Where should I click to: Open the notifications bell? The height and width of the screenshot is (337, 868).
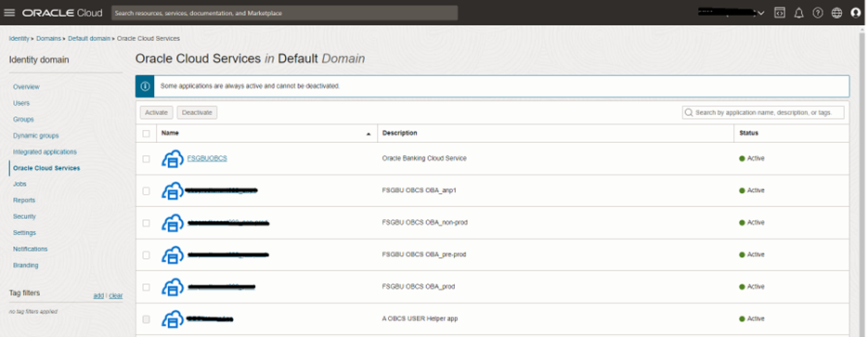798,13
